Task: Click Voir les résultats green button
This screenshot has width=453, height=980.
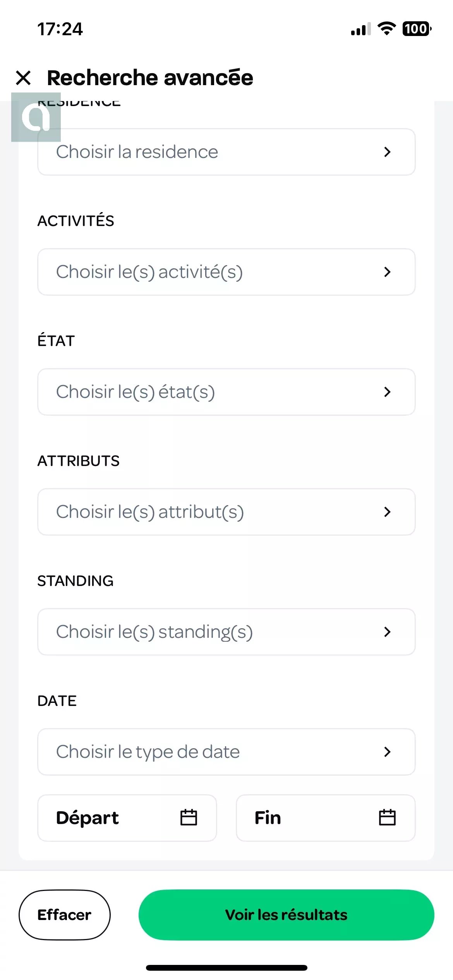Action: 287,915
